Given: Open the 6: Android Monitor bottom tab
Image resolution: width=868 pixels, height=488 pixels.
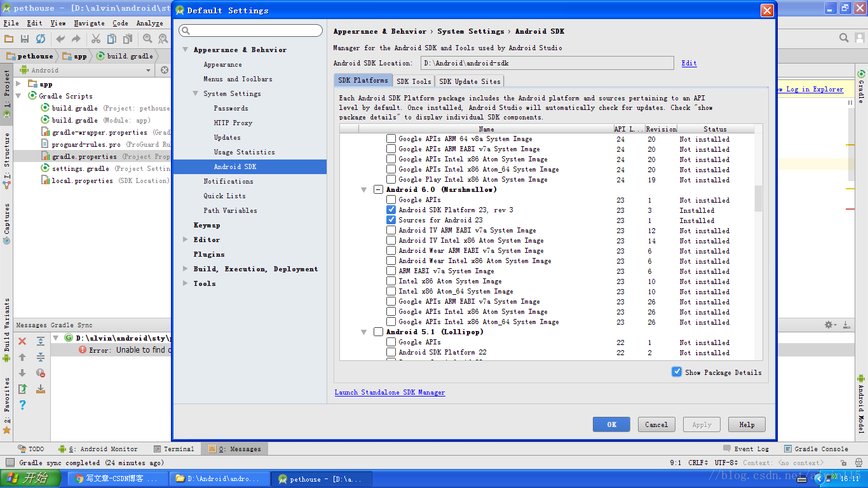Looking at the screenshot, I should point(97,449).
